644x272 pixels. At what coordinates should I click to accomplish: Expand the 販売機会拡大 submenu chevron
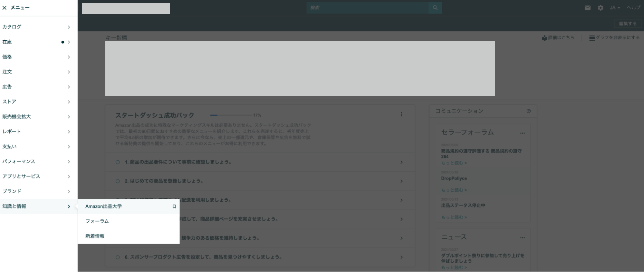[69, 117]
